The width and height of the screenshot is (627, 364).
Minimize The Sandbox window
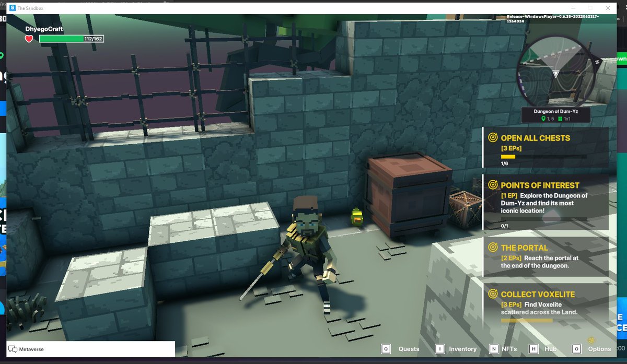coord(573,8)
